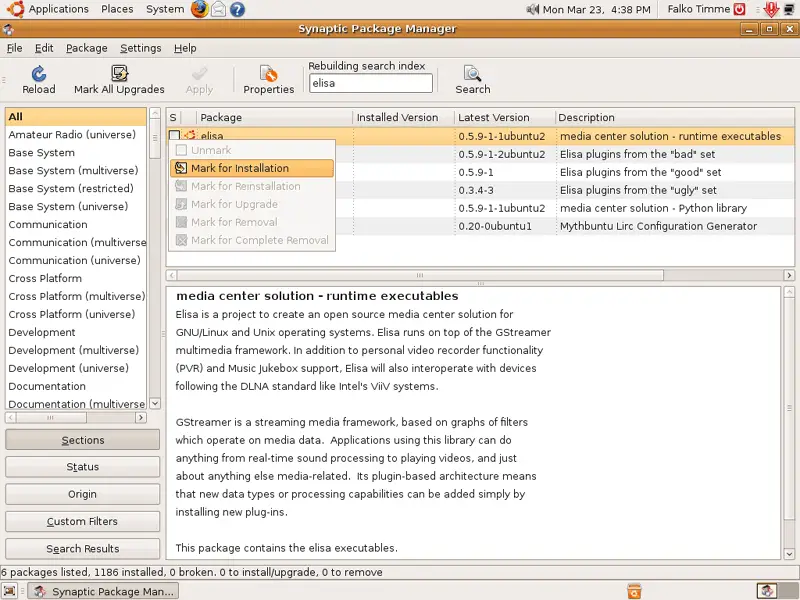The height and width of the screenshot is (600, 800).
Task: Open the Applications menu in top panel
Action: (59, 9)
